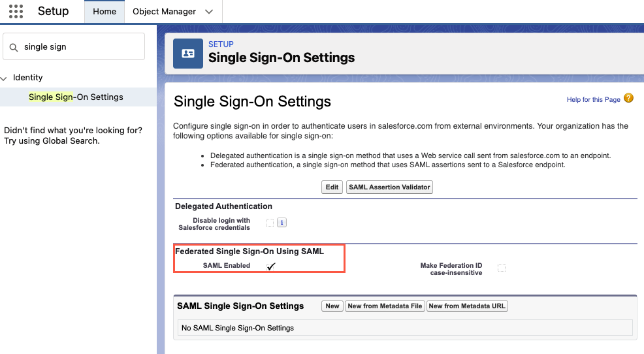This screenshot has width=644, height=354.
Task: Click 'No SAML Single Sign-On Settings' row
Action: pos(405,328)
